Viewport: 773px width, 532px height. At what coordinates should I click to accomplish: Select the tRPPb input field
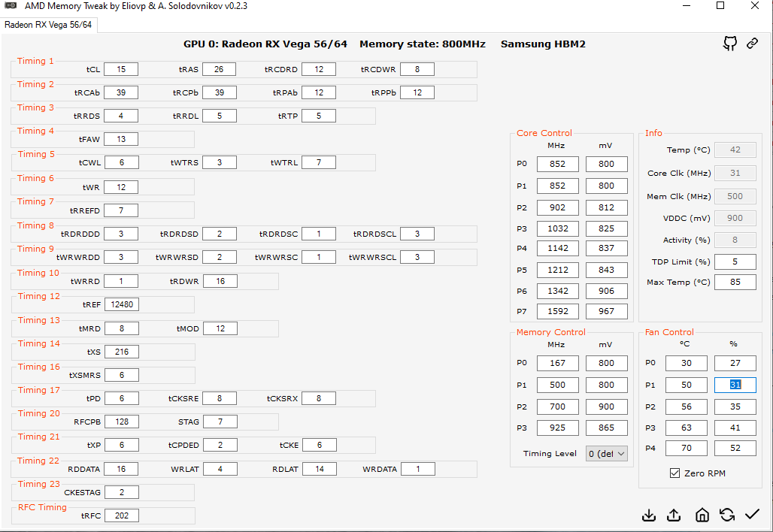[417, 92]
